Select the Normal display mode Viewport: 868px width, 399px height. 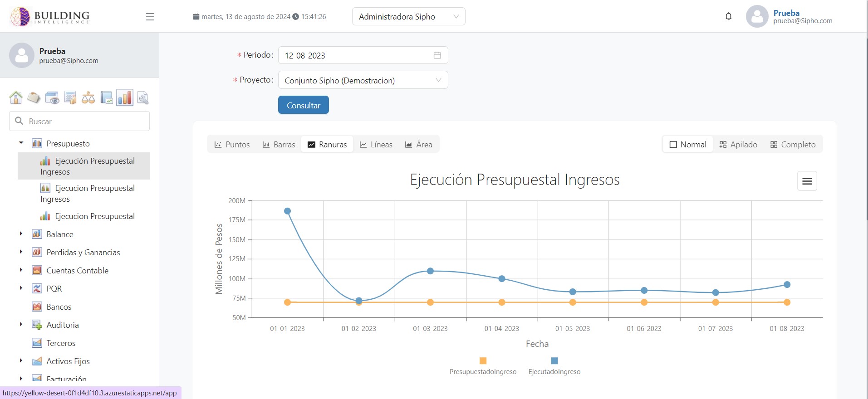[688, 145]
